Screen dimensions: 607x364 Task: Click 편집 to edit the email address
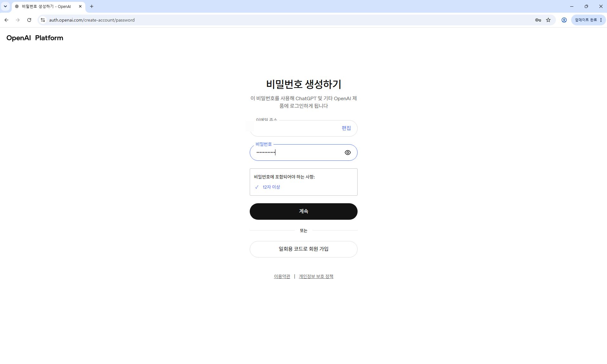click(346, 128)
